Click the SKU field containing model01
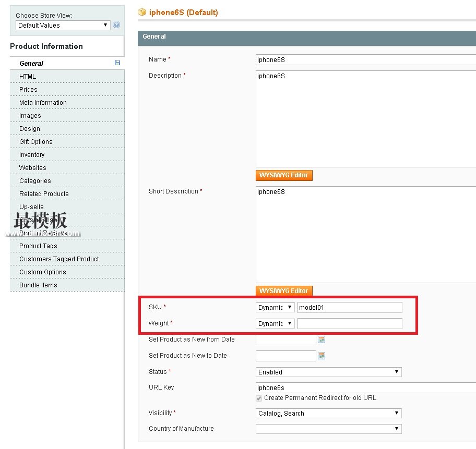This screenshot has height=449, width=476. point(350,307)
